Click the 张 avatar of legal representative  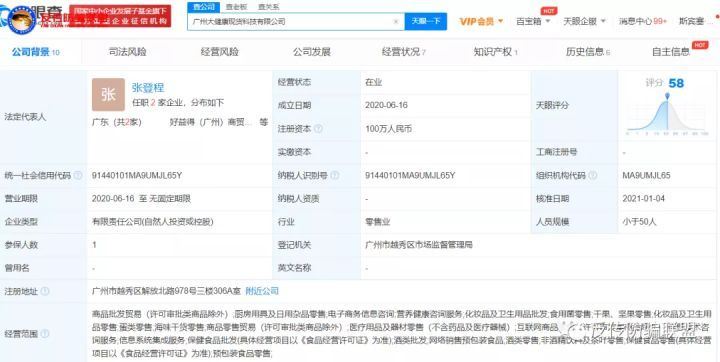point(108,95)
